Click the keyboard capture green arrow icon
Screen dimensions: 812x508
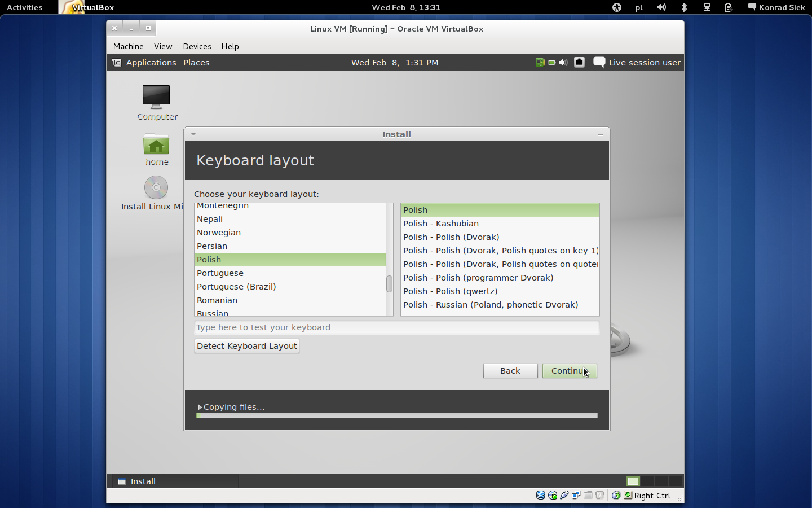click(628, 495)
